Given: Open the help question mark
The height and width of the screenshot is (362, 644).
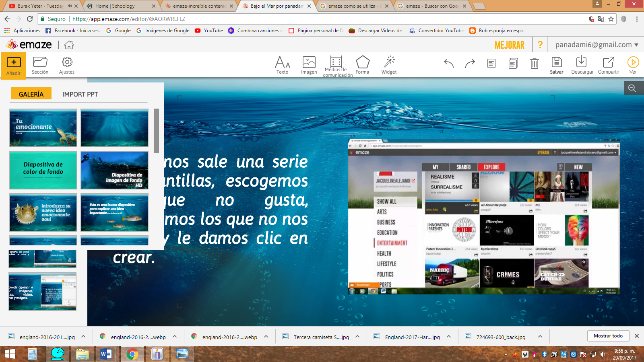Looking at the screenshot, I should (x=540, y=45).
